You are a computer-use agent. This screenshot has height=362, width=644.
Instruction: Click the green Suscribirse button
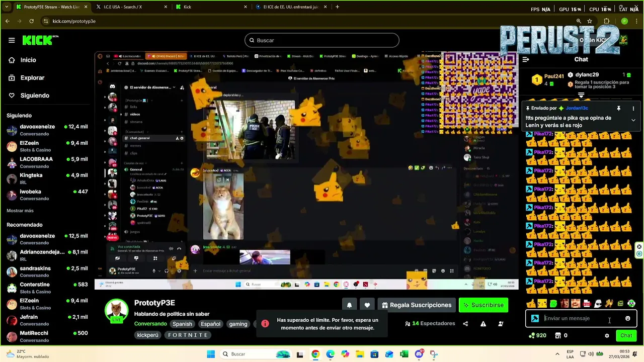(484, 305)
